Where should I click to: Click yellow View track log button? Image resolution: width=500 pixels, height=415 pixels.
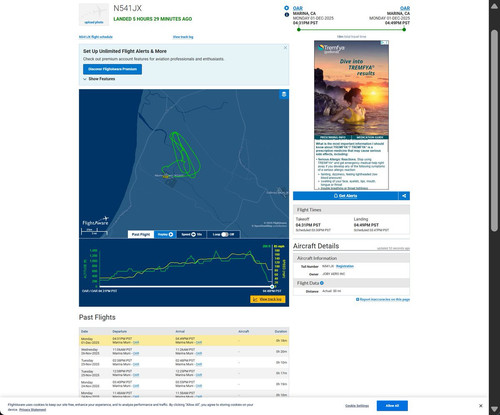pos(268,299)
